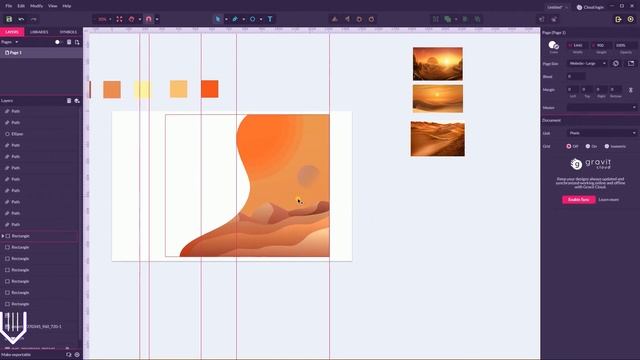Open the Help menu
This screenshot has height=360, width=640.
click(x=67, y=6)
